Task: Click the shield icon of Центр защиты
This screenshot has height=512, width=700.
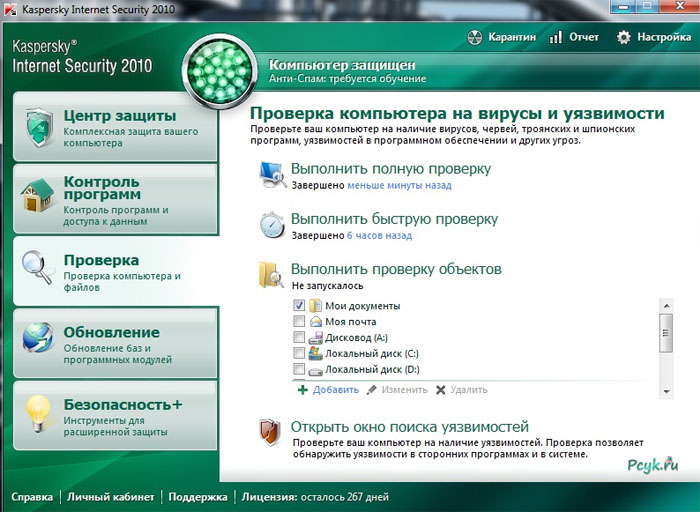Action: click(39, 127)
